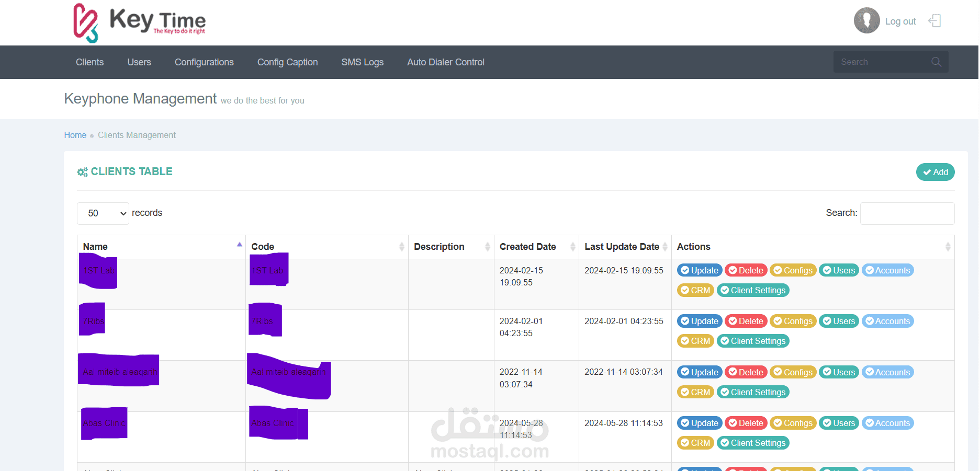Click the Log out link
The width and height of the screenshot is (980, 471).
[x=900, y=21]
